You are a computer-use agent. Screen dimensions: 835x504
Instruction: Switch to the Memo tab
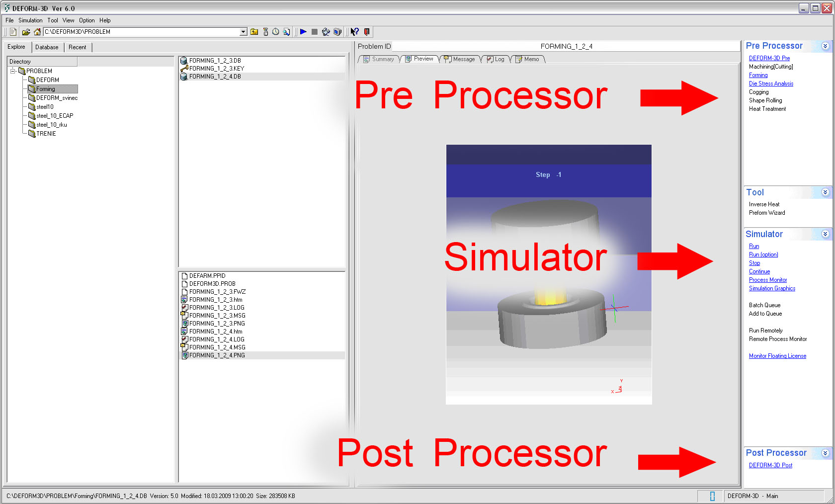pyautogui.click(x=527, y=59)
